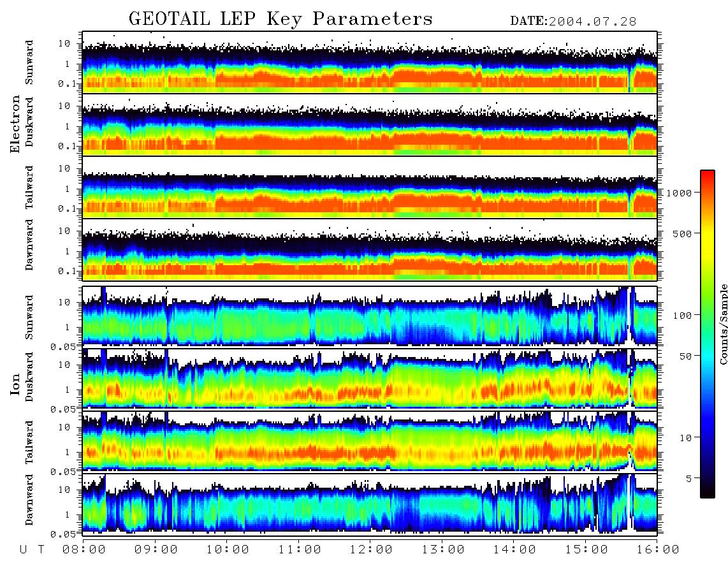Click the 5 colorbar tick label
The width and height of the screenshot is (728, 561).
pos(688,478)
